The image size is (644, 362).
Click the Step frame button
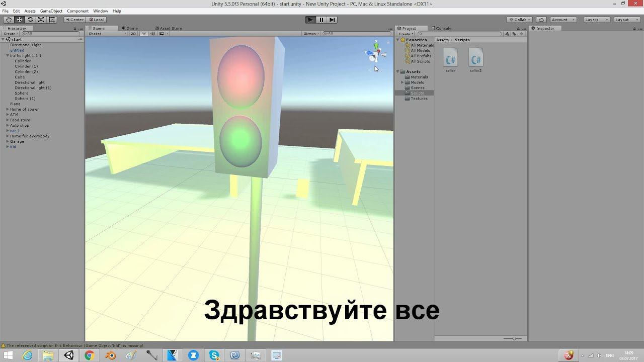tap(332, 20)
